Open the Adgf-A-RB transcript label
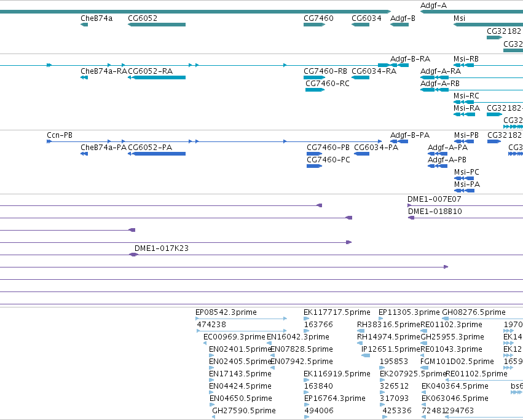Viewport: 523px width, 420px height. [x=440, y=84]
